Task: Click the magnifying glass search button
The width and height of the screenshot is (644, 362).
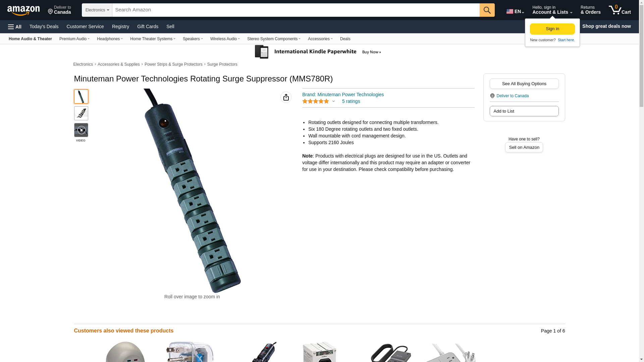Action: pos(487,10)
